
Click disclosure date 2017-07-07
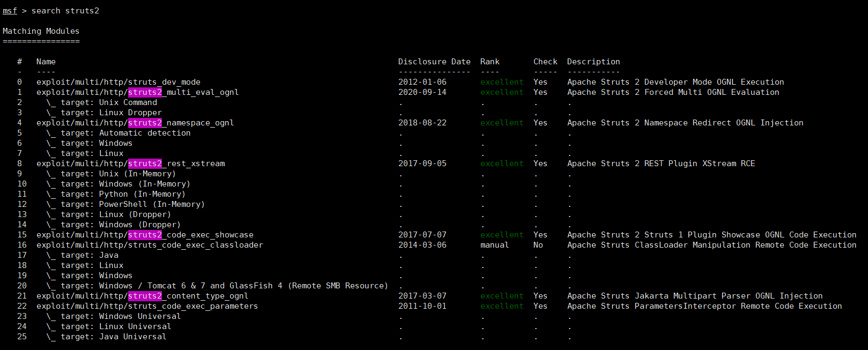pos(422,235)
